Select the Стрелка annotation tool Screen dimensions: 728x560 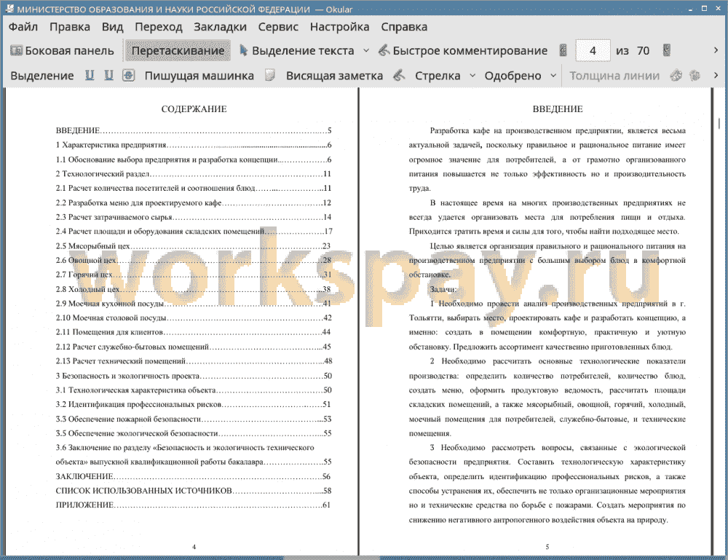438,76
